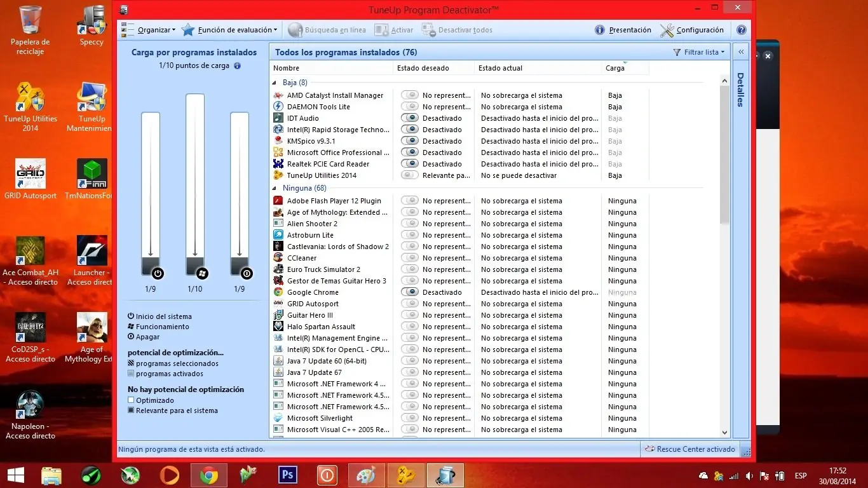This screenshot has width=868, height=488.
Task: Click the Desactivar todos button
Action: pyautogui.click(x=458, y=30)
